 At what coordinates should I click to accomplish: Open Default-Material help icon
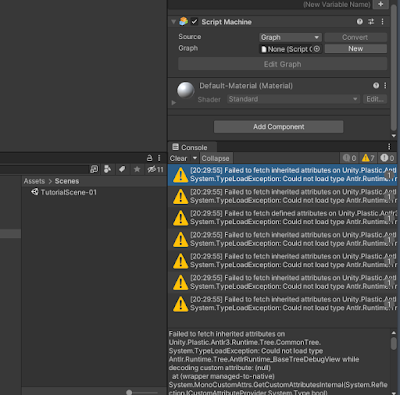376,86
